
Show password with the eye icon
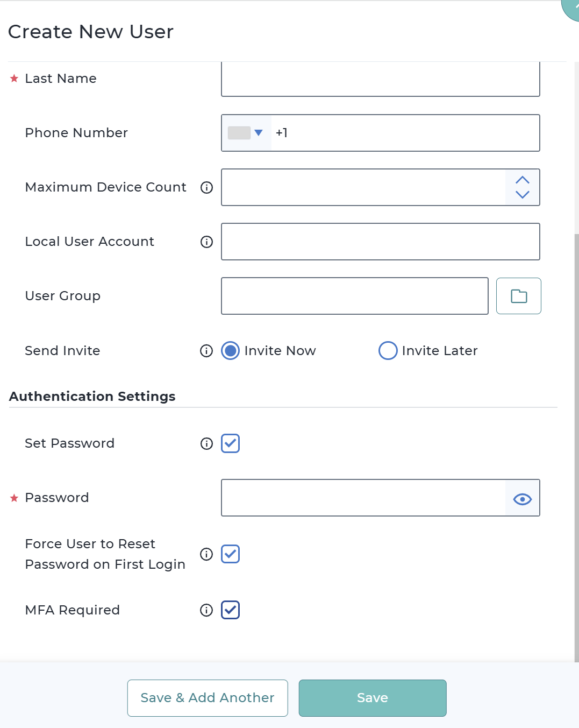pyautogui.click(x=522, y=498)
